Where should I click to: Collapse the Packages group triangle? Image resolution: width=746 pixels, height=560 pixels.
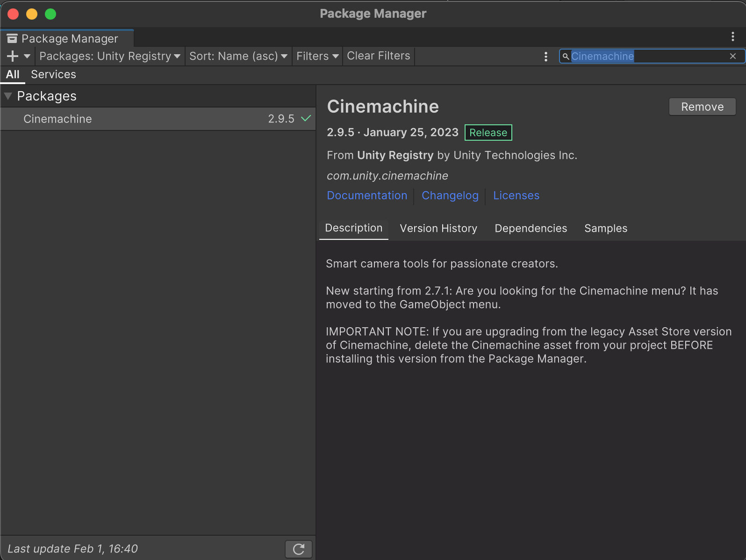[8, 96]
